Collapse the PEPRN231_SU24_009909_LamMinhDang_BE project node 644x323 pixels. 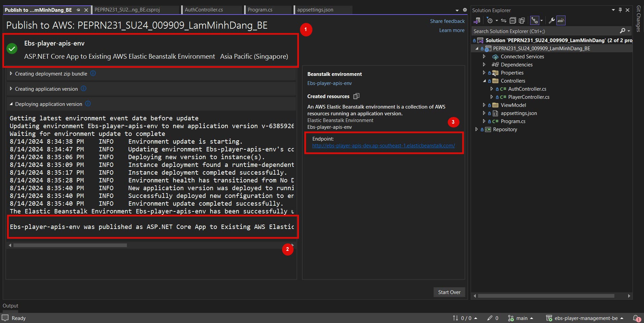pyautogui.click(x=477, y=49)
